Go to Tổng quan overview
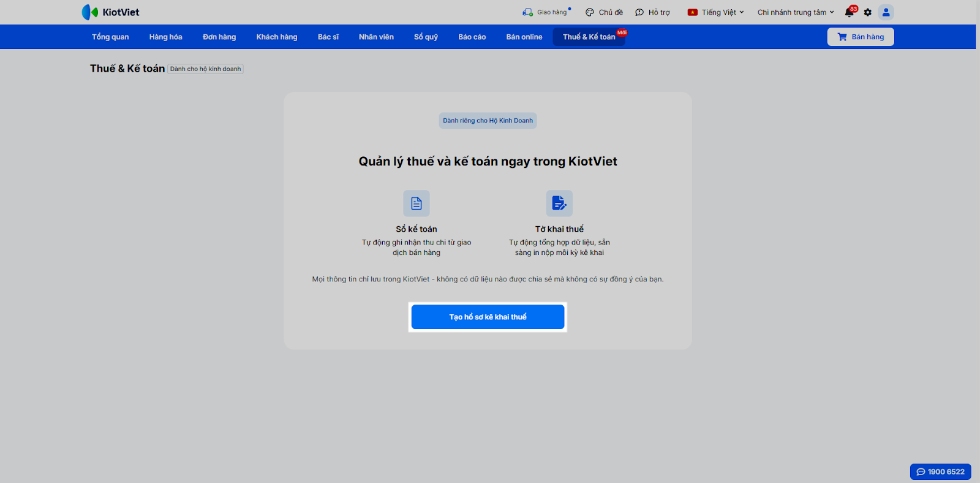 click(x=110, y=37)
